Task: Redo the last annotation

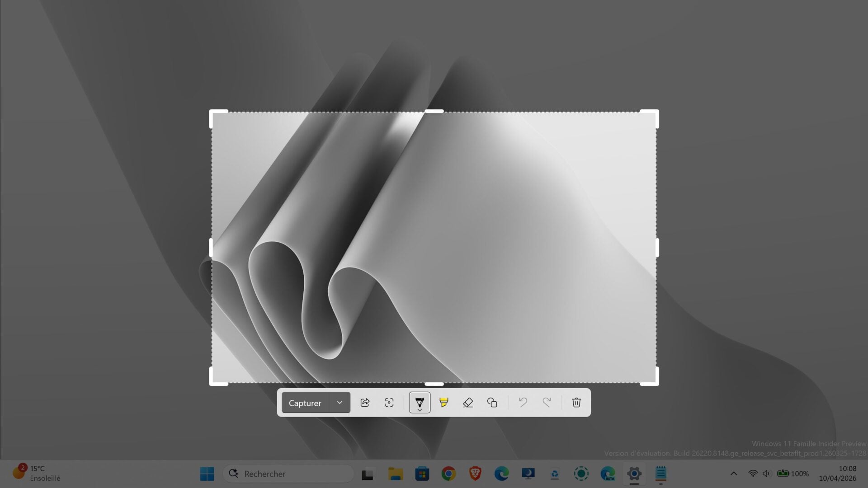Action: (547, 402)
